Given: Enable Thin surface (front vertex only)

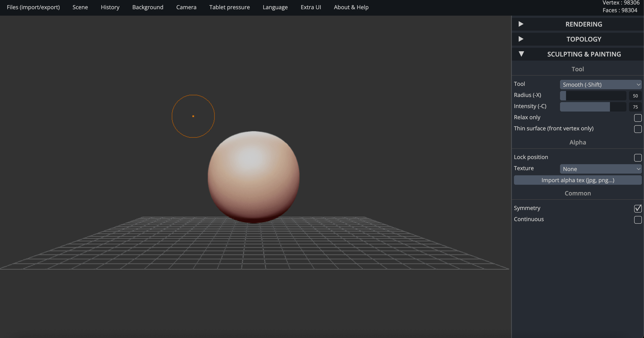Looking at the screenshot, I should [x=638, y=129].
